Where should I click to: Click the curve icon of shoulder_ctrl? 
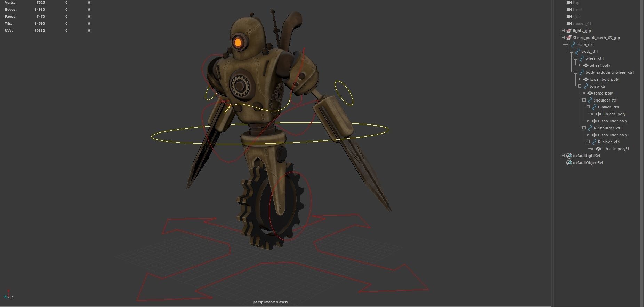coord(590,100)
